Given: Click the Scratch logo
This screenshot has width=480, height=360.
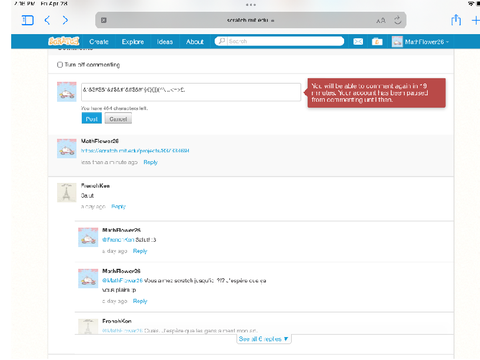Looking at the screenshot, I should pos(64,41).
